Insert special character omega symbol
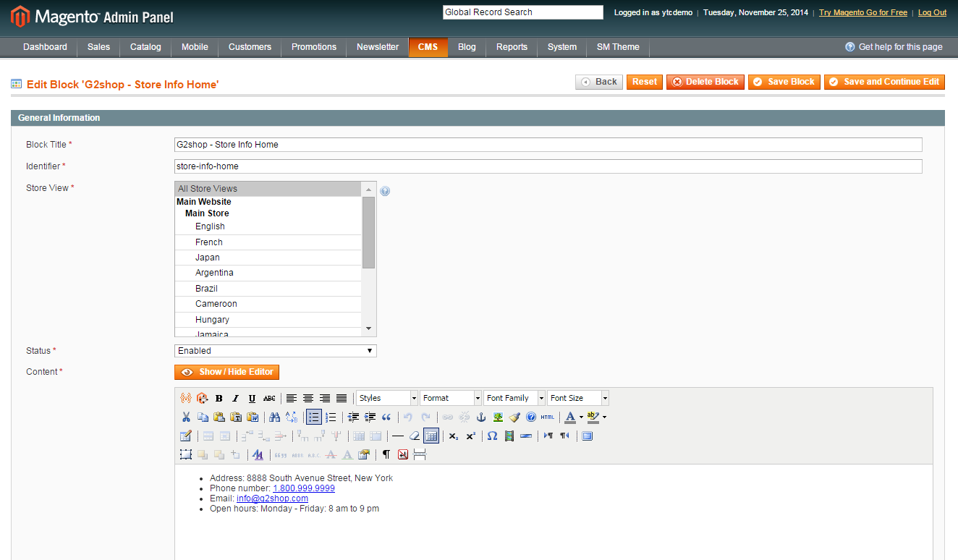This screenshot has height=560, width=958. pyautogui.click(x=492, y=436)
